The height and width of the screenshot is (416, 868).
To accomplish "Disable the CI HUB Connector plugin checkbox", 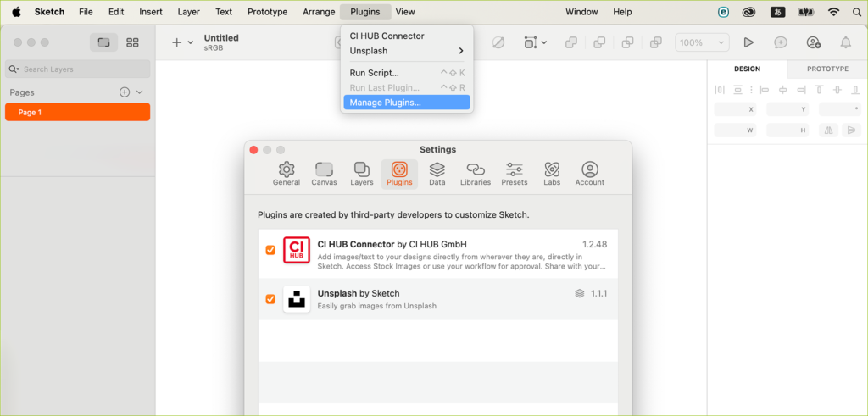I will tap(270, 250).
